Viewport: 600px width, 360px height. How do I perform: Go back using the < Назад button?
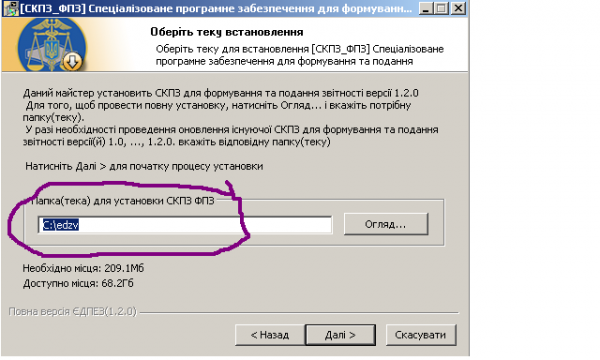(270, 335)
